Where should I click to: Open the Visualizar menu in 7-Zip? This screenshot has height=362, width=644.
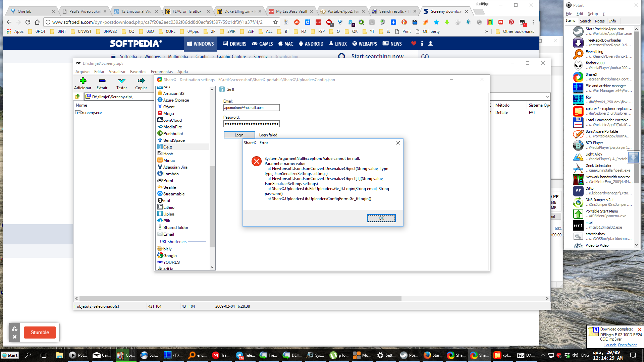[x=117, y=71]
